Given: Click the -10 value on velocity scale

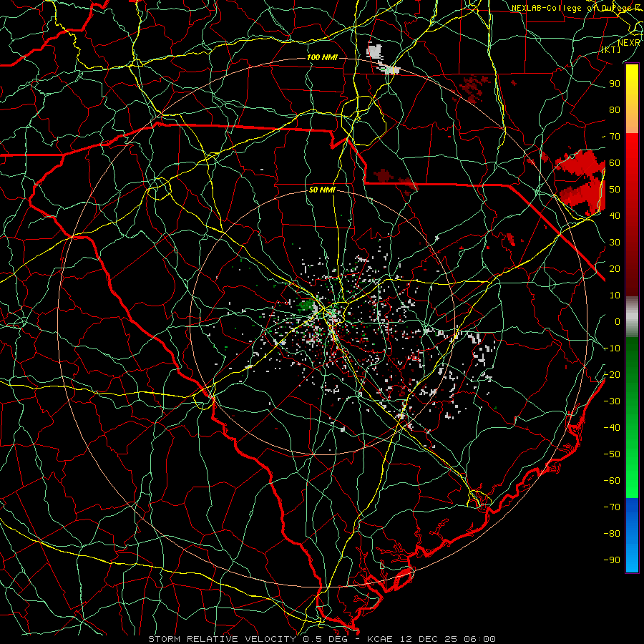Looking at the screenshot, I should pyautogui.click(x=612, y=348).
